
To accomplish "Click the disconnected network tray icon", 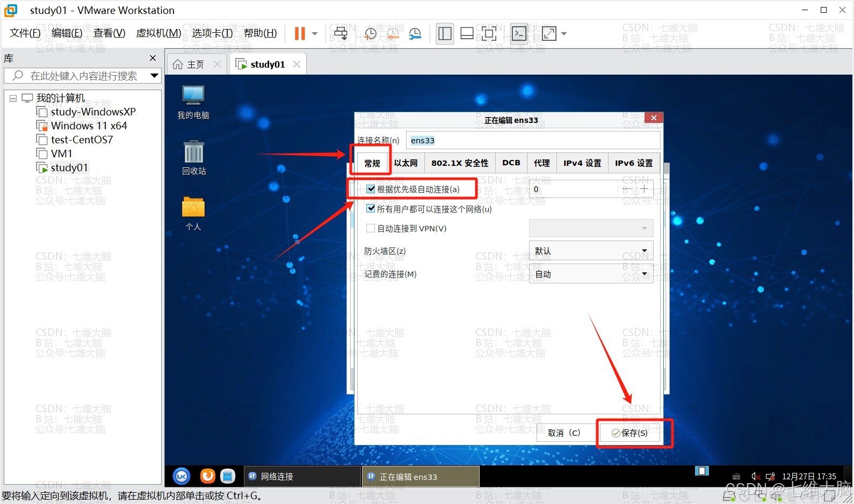I will (x=770, y=476).
